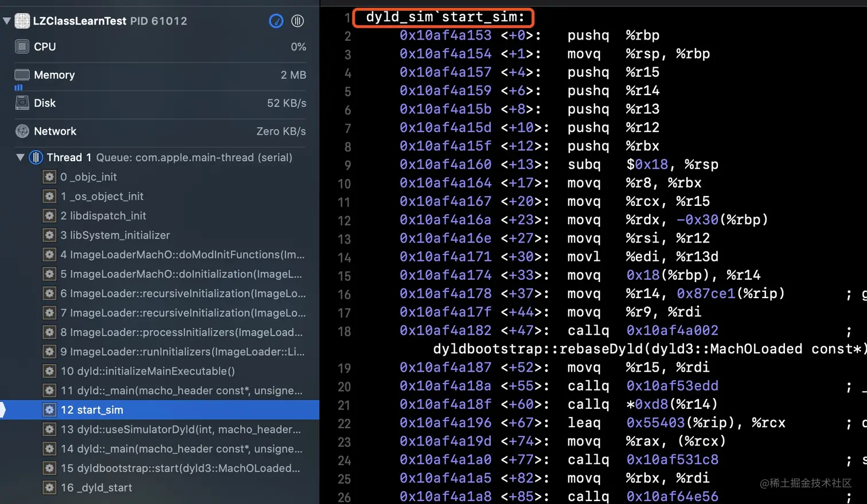Click the Disk gauge icon
This screenshot has width=867, height=504.
tap(21, 103)
